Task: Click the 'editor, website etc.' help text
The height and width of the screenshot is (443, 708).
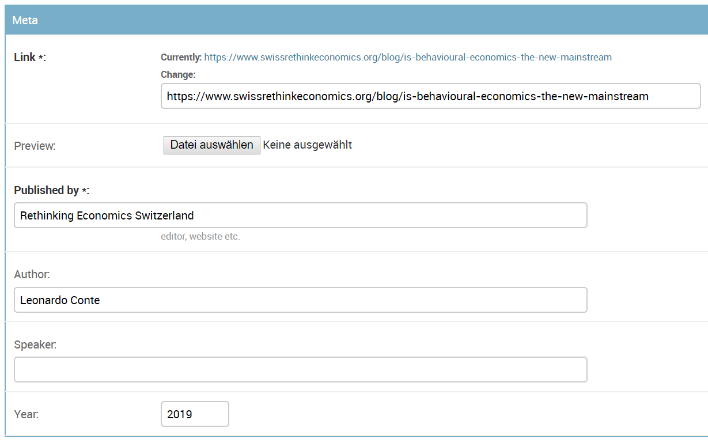Action: click(x=200, y=236)
